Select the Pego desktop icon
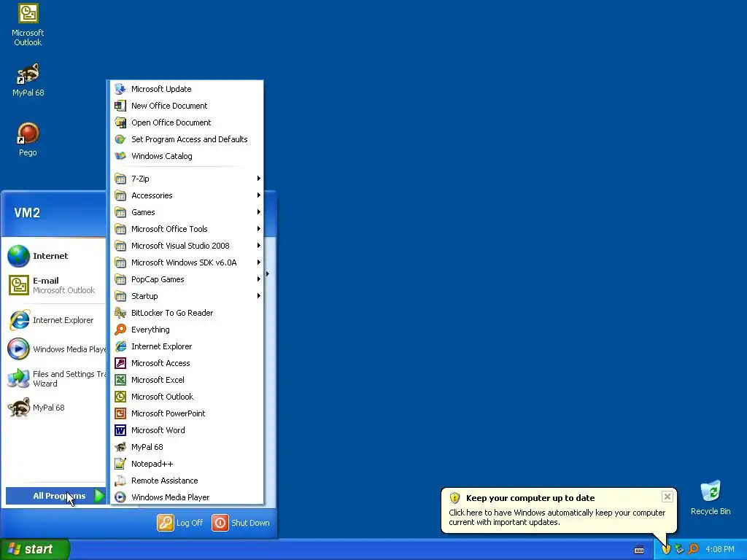 click(28, 139)
